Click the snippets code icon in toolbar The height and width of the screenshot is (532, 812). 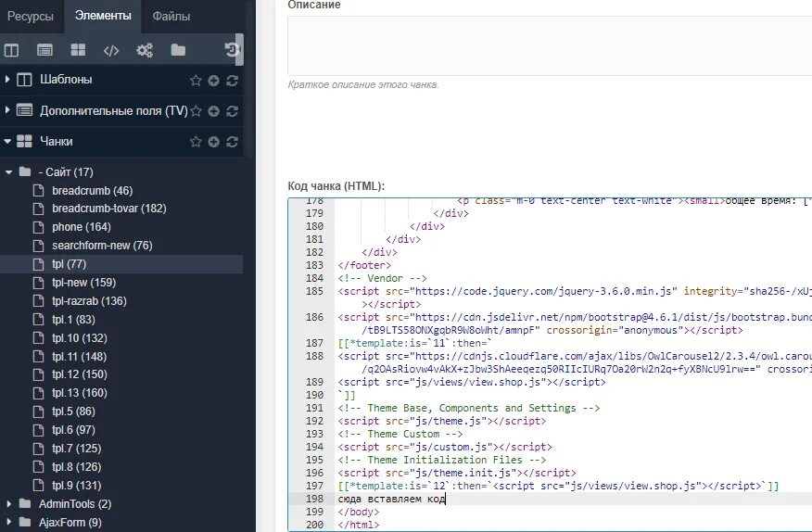point(111,50)
